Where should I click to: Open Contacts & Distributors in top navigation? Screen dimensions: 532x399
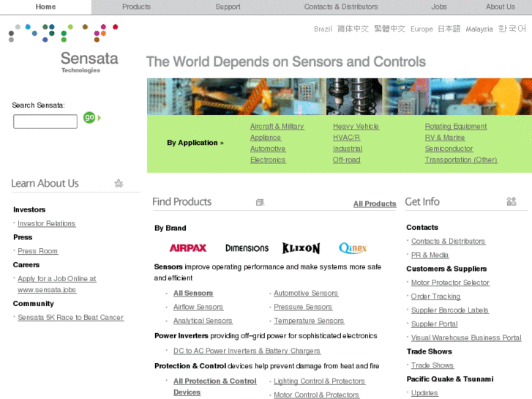coord(341,7)
